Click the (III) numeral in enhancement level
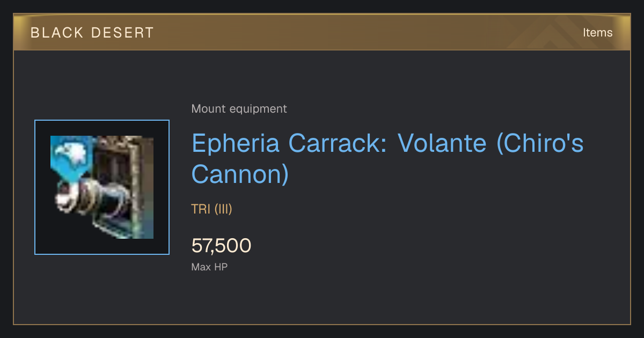Screen dimensions: 644x338 223,209
